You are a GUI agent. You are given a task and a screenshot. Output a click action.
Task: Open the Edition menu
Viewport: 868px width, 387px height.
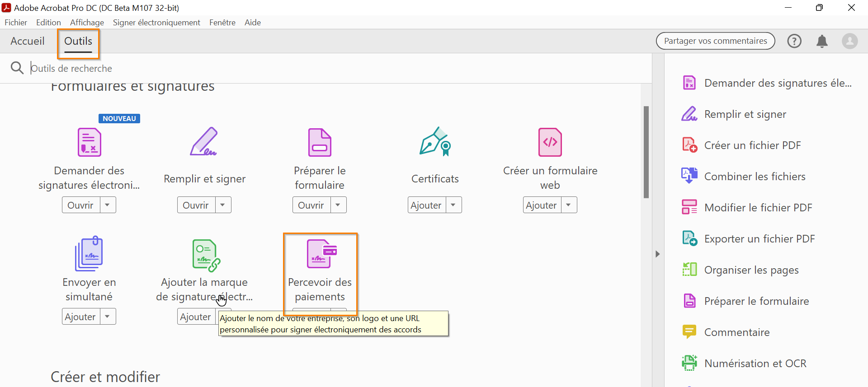[48, 23]
